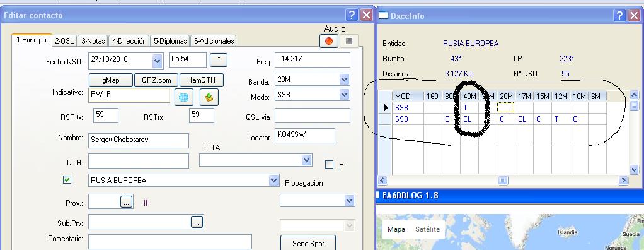Click the RST tx field
644x250 pixels.
pos(106,116)
